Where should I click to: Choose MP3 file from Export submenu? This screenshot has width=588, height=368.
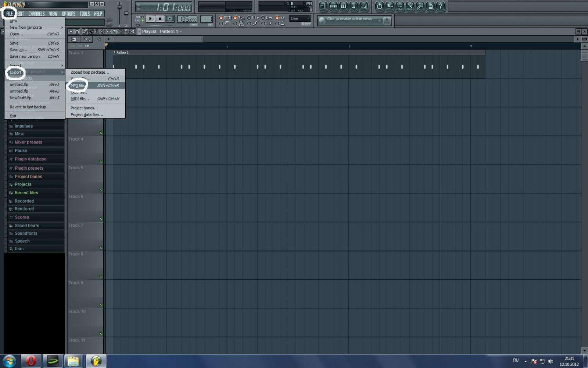coord(78,85)
